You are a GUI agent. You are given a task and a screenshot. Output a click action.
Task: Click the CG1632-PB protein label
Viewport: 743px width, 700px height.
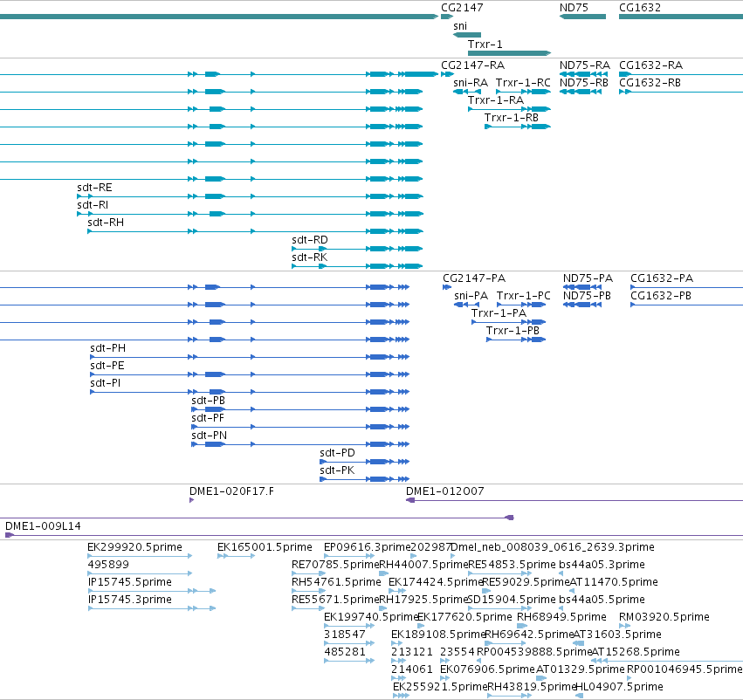point(661,296)
